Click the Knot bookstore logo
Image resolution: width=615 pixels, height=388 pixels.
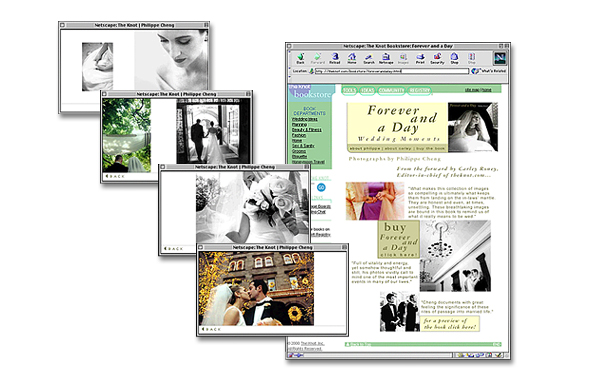pyautogui.click(x=311, y=92)
